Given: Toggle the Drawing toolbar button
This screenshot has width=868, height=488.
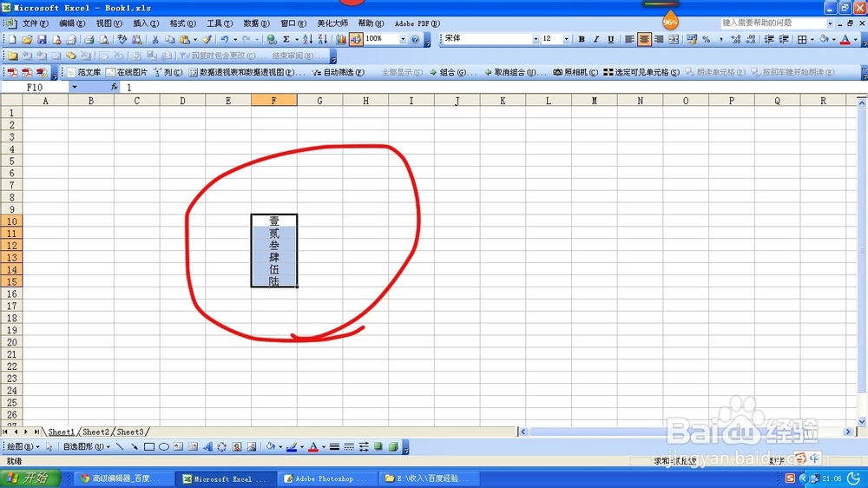Looking at the screenshot, I should [x=355, y=39].
